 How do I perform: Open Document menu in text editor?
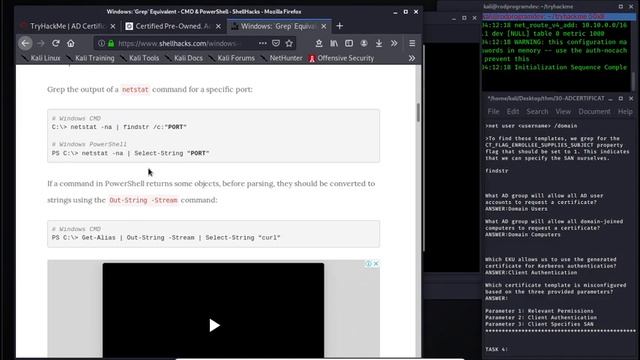coord(594,111)
